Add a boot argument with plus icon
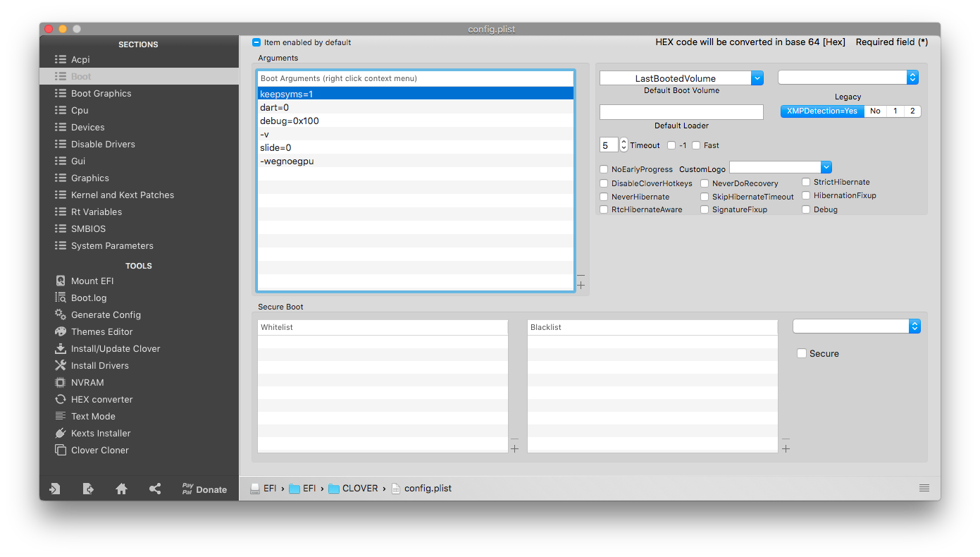 pos(581,286)
